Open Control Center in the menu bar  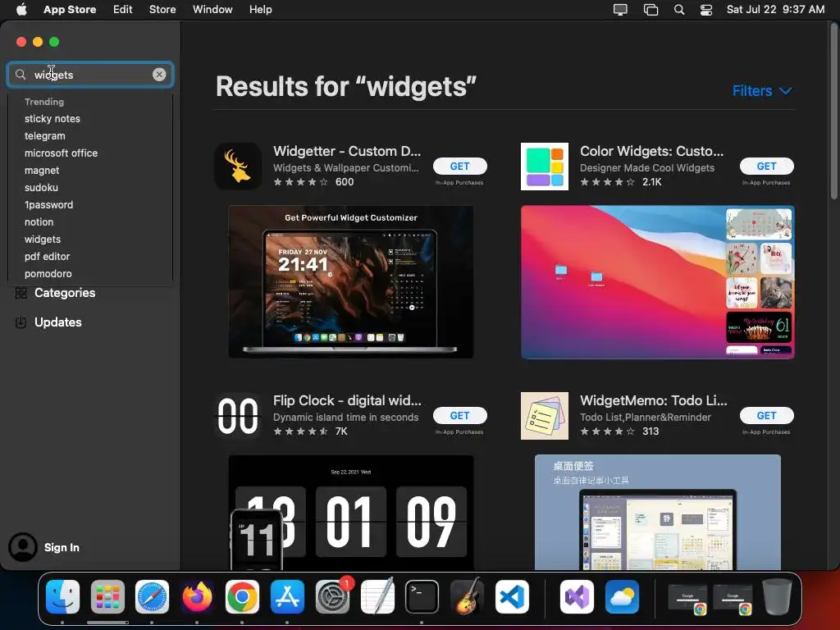coord(706,10)
